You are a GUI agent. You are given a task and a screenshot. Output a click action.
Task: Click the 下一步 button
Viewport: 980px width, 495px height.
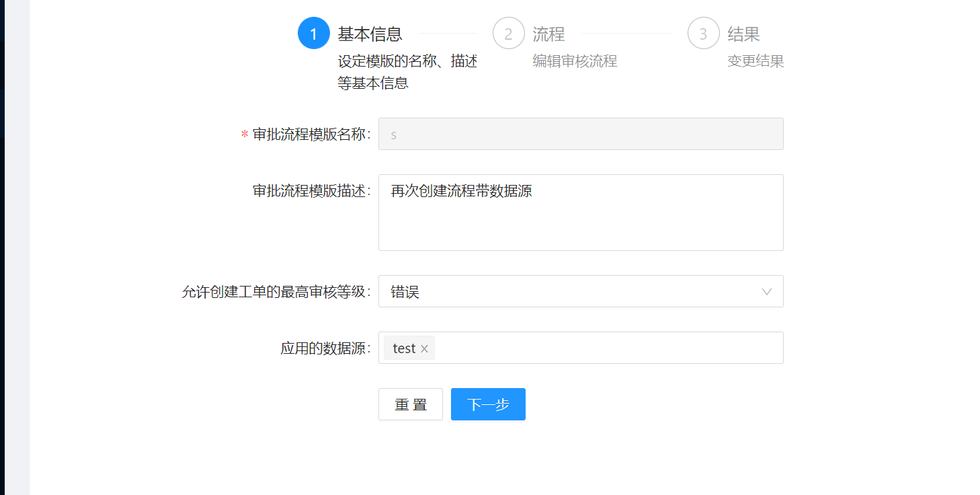(488, 404)
